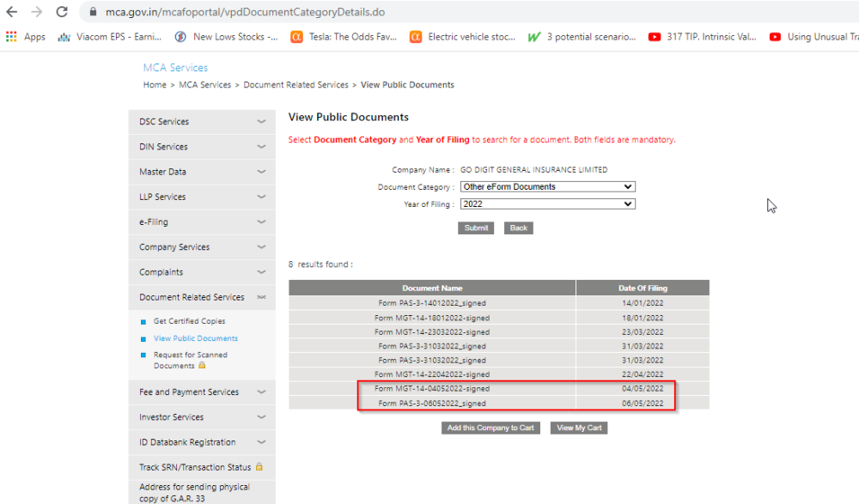Expand Complaints chevron

[261, 271]
